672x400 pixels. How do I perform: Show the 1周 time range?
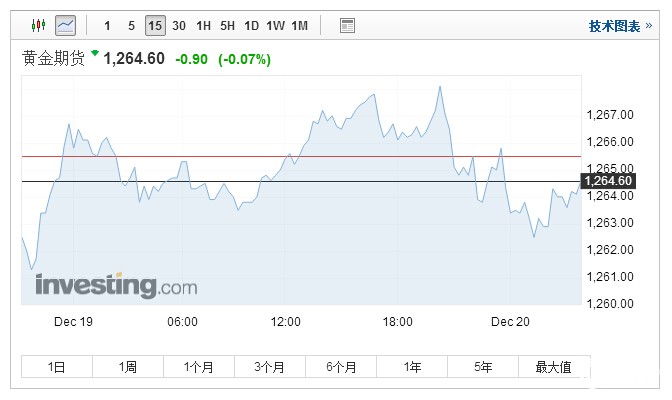tap(128, 367)
